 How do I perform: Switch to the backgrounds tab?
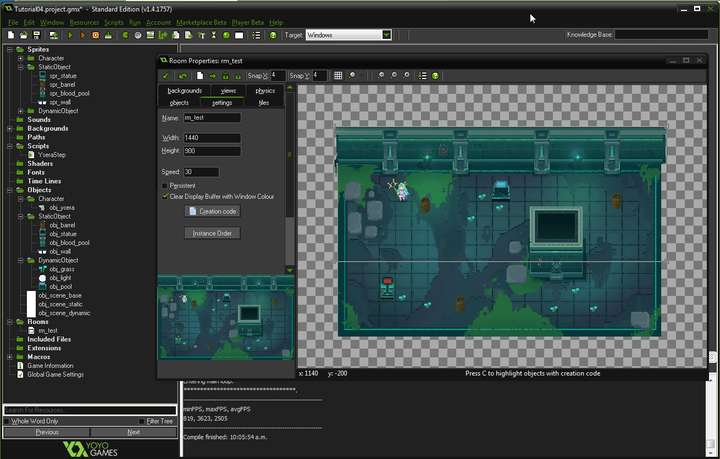click(185, 90)
